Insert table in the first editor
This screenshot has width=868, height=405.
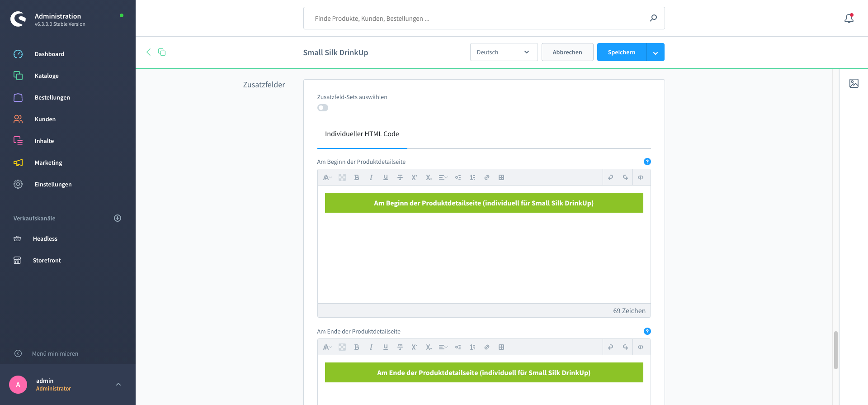(x=501, y=177)
